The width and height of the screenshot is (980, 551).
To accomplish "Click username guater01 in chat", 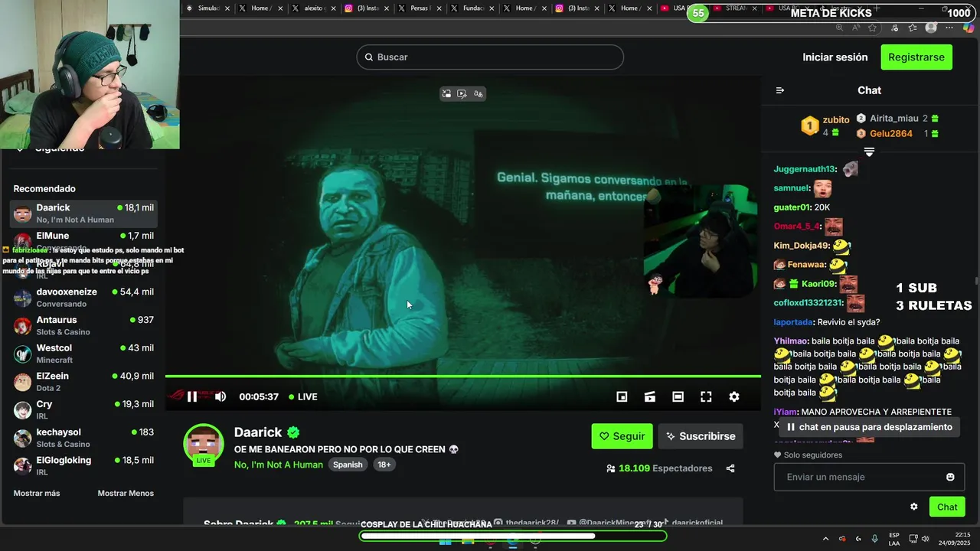I will tap(792, 207).
